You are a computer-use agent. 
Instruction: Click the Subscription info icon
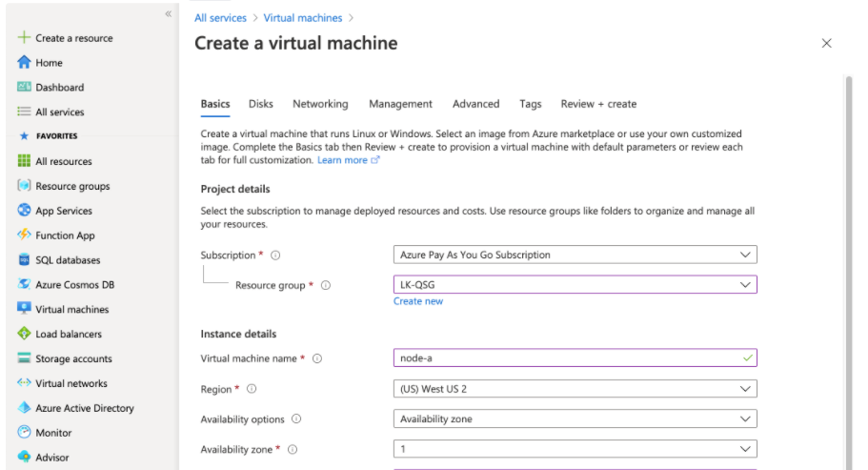click(x=275, y=255)
